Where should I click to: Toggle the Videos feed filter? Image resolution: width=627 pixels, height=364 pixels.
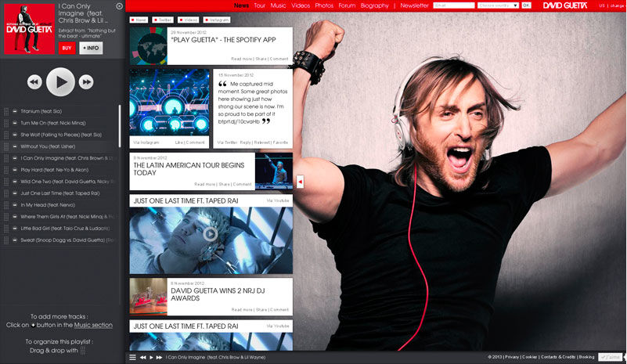[189, 20]
